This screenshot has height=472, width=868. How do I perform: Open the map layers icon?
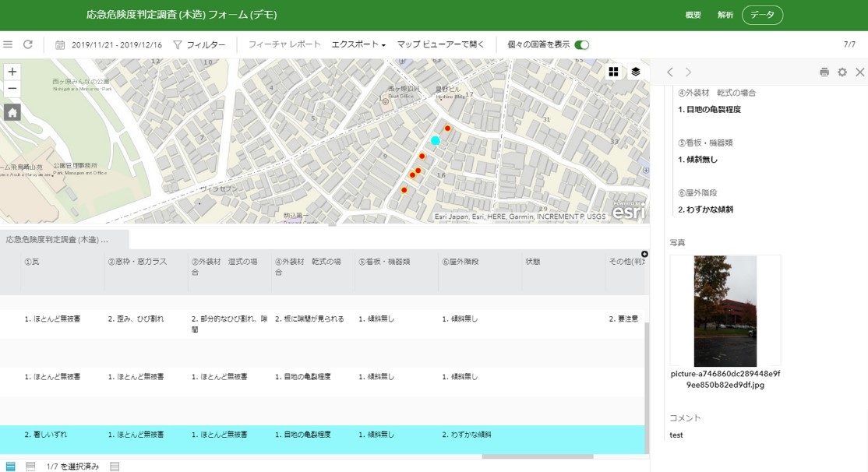pos(635,72)
